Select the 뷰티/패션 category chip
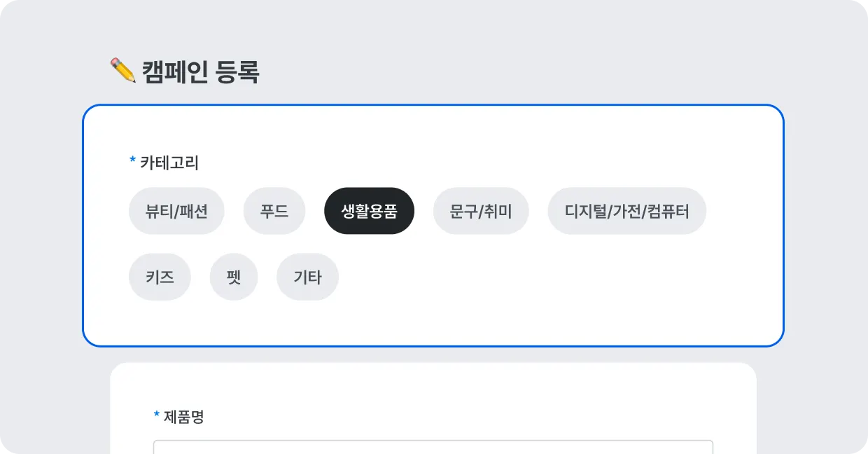The width and height of the screenshot is (868, 454). [176, 211]
